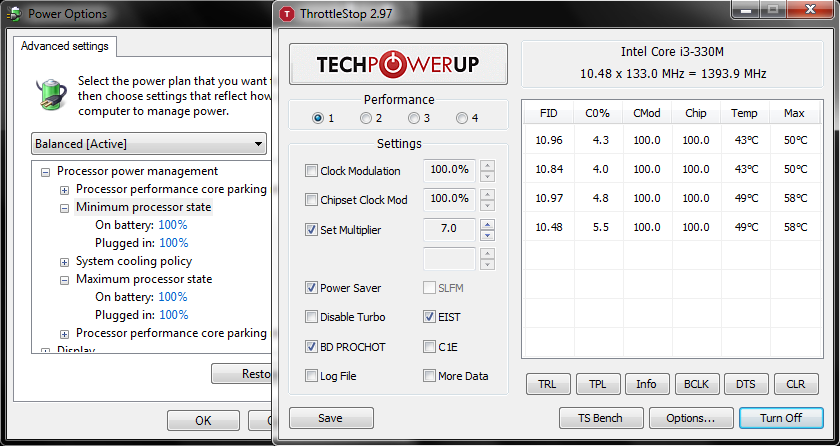Image resolution: width=840 pixels, height=446 pixels.
Task: Select Performance profile 2
Action: click(x=366, y=118)
